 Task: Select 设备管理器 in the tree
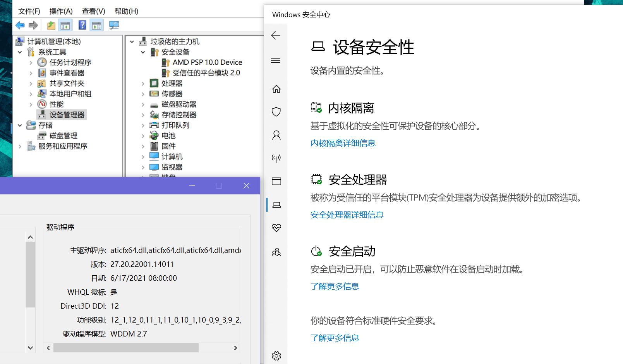(67, 115)
